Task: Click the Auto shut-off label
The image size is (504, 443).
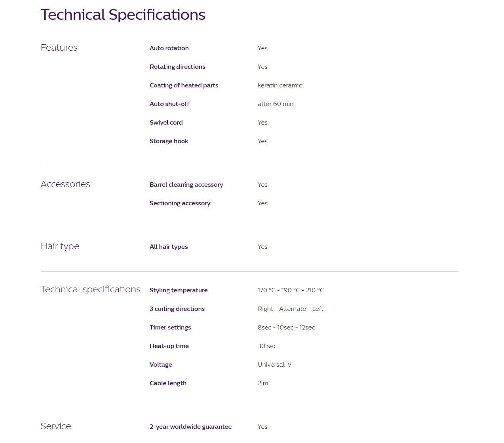Action: pyautogui.click(x=169, y=104)
